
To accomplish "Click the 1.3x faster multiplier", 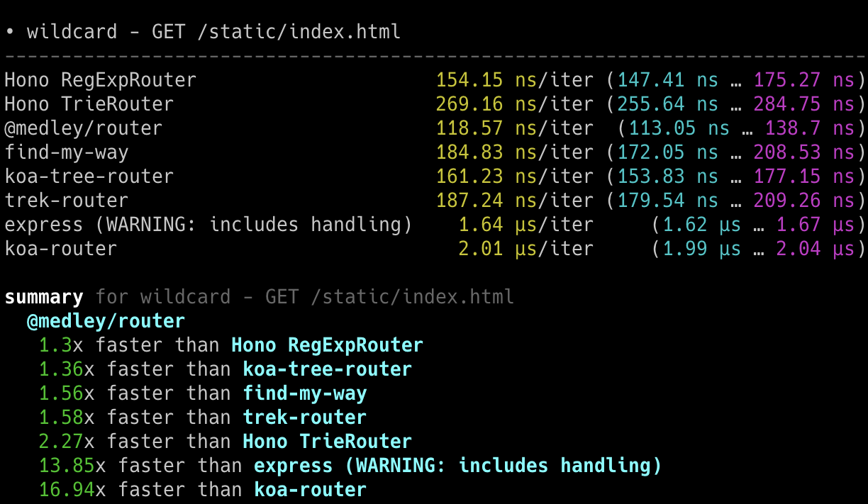I will click(55, 345).
